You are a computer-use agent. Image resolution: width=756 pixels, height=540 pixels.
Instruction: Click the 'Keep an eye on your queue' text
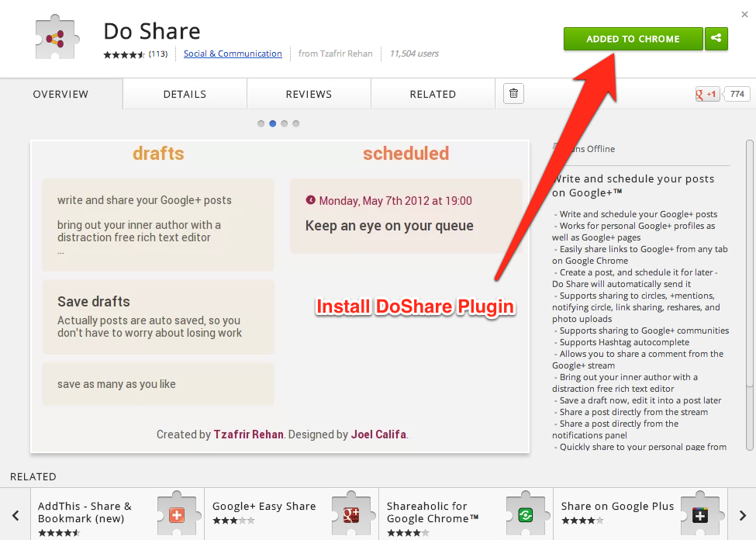tap(389, 225)
